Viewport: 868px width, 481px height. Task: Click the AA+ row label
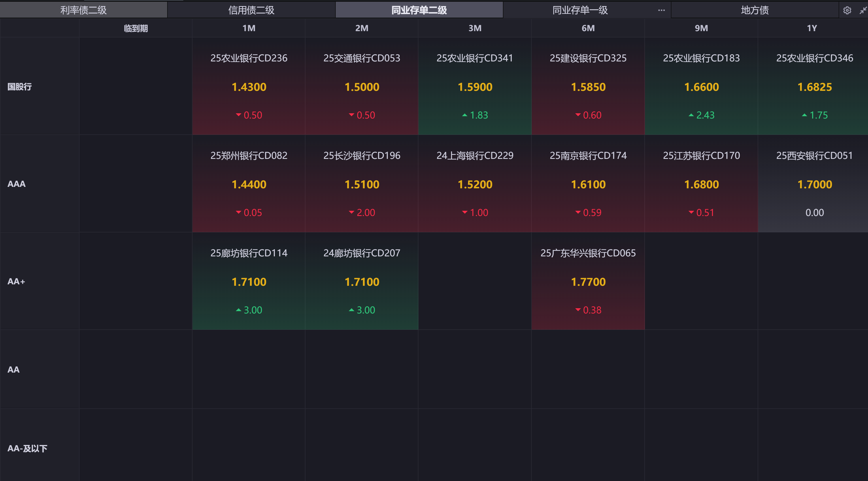tap(16, 281)
